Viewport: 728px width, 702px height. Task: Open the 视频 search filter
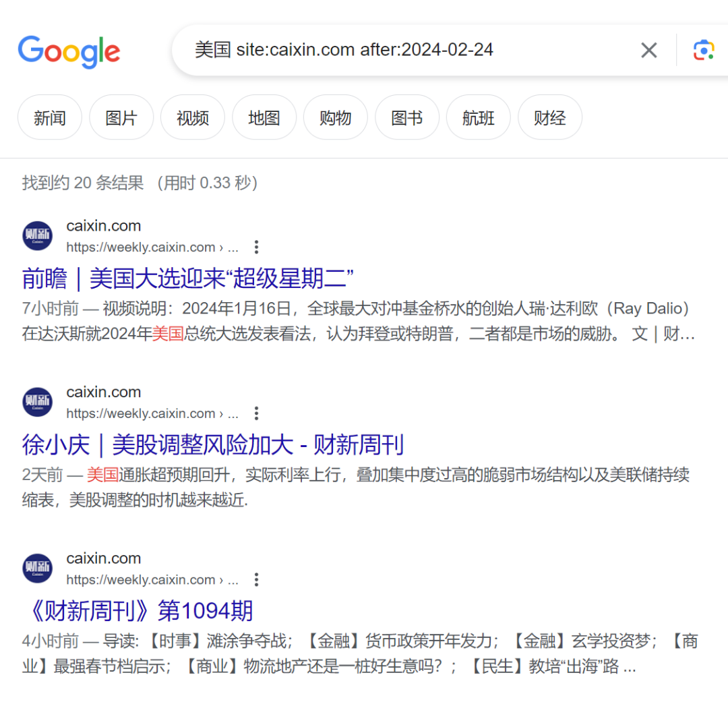coord(193,117)
